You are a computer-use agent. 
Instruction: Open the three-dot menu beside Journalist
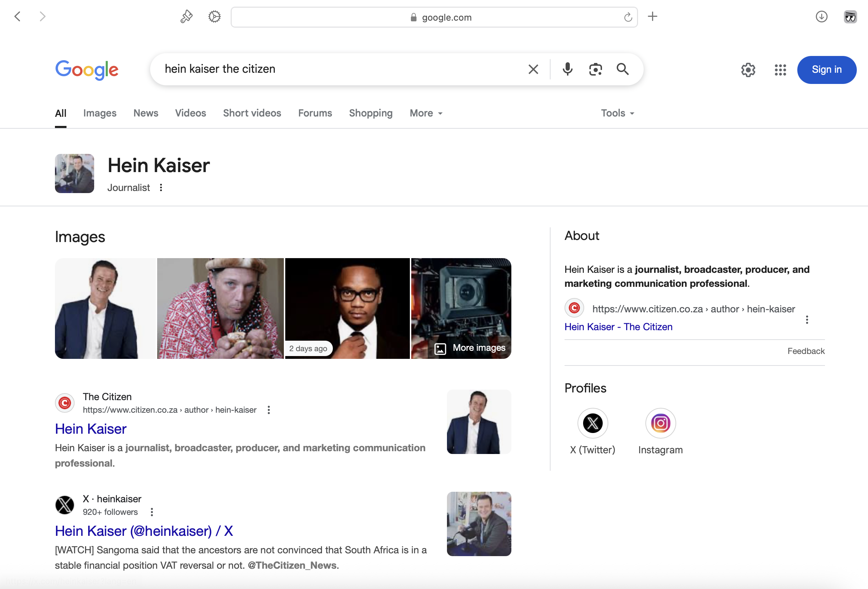tap(161, 187)
